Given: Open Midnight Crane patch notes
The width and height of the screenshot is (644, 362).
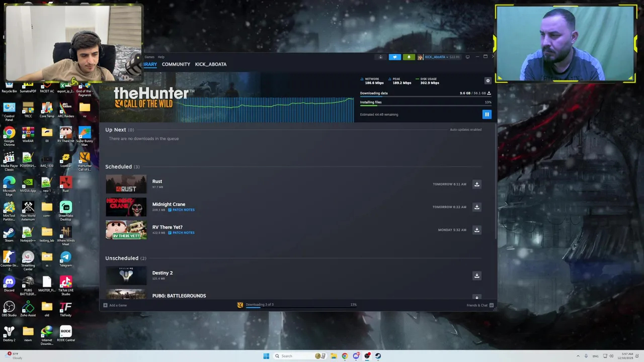Looking at the screenshot, I should click(181, 210).
